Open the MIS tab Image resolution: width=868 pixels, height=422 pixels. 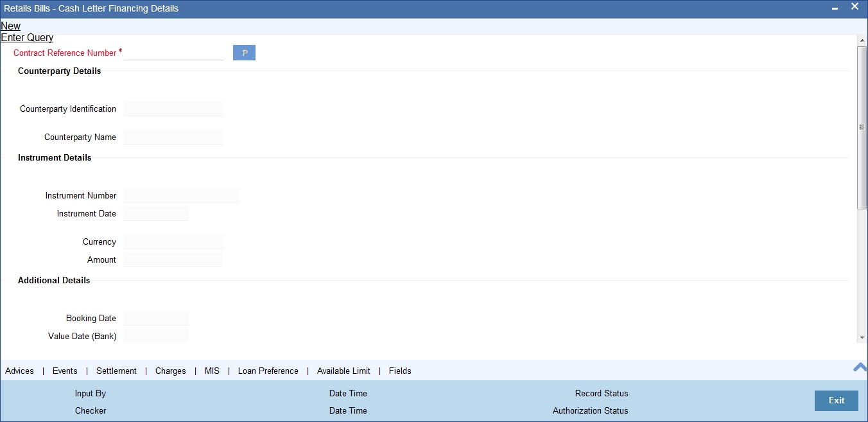(x=212, y=371)
